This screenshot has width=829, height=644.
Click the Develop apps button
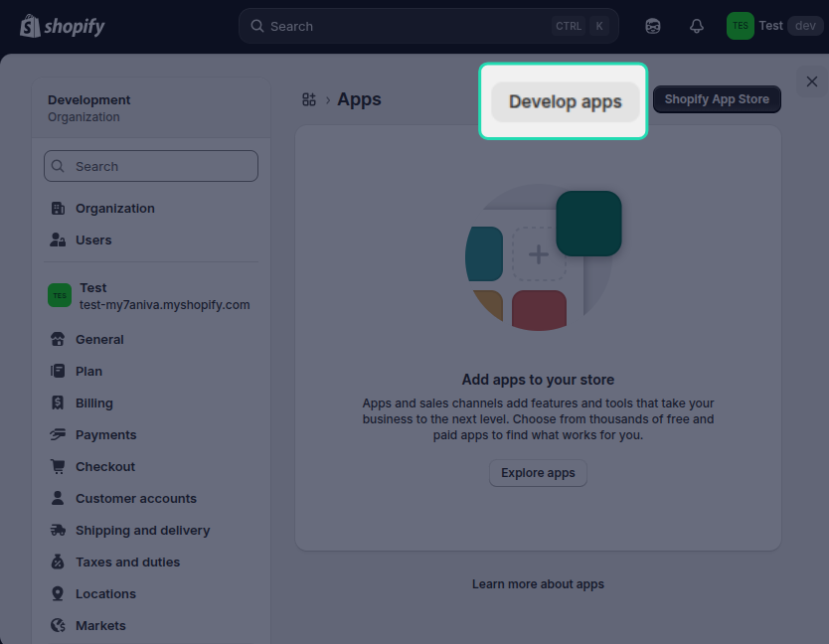point(566,101)
